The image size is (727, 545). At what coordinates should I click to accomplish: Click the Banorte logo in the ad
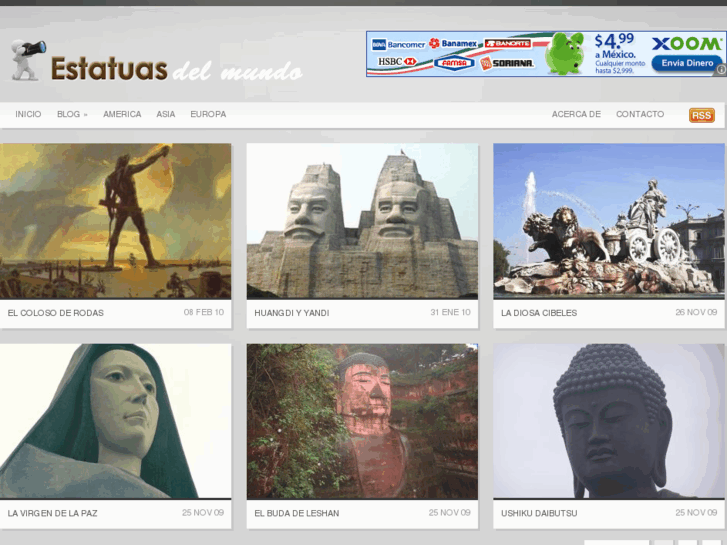(x=507, y=44)
